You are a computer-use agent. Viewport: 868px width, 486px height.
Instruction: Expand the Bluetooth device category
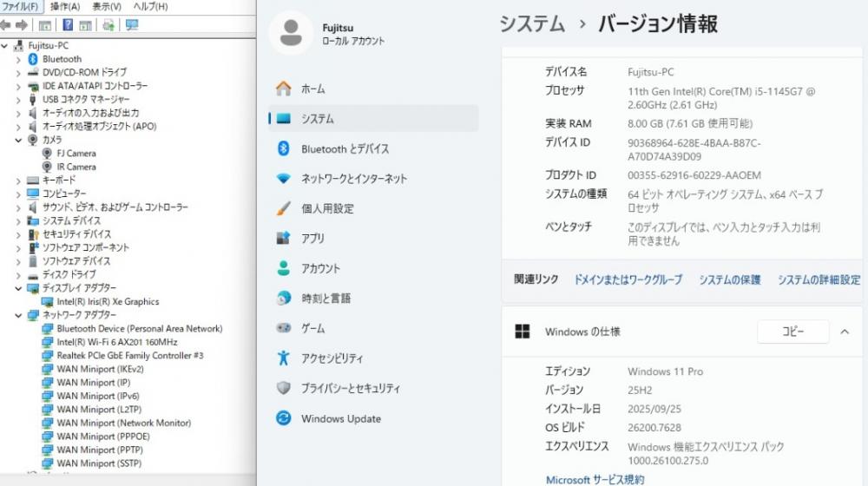coord(18,59)
